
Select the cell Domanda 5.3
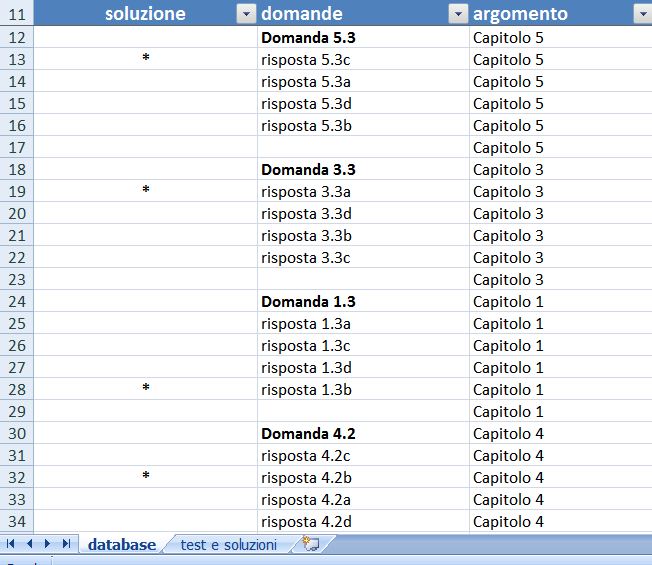click(x=363, y=37)
